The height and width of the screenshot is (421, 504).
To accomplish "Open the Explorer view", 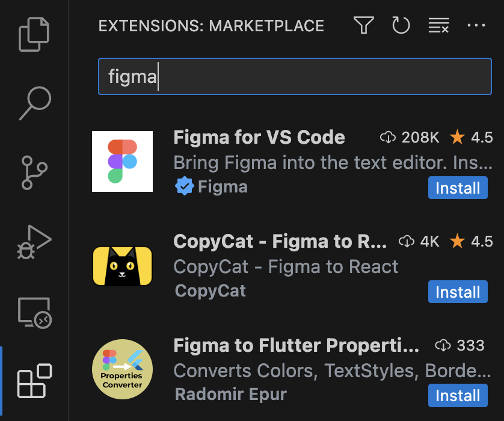I will [34, 34].
